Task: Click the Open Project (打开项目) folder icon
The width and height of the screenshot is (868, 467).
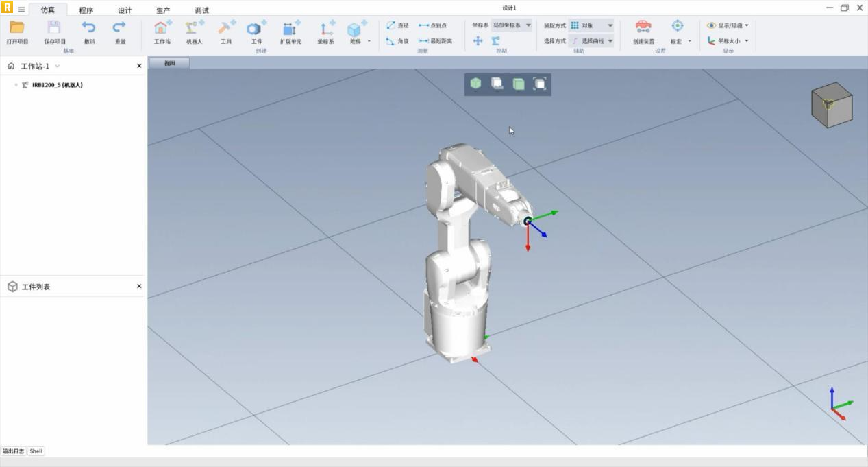Action: pos(17,28)
